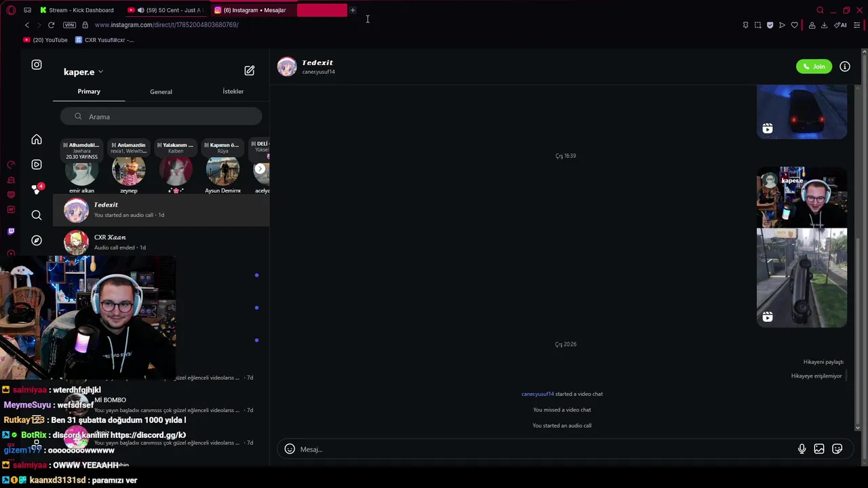Image resolution: width=868 pixels, height=488 pixels.
Task: Record a voice message with microphone icon
Action: 802,449
